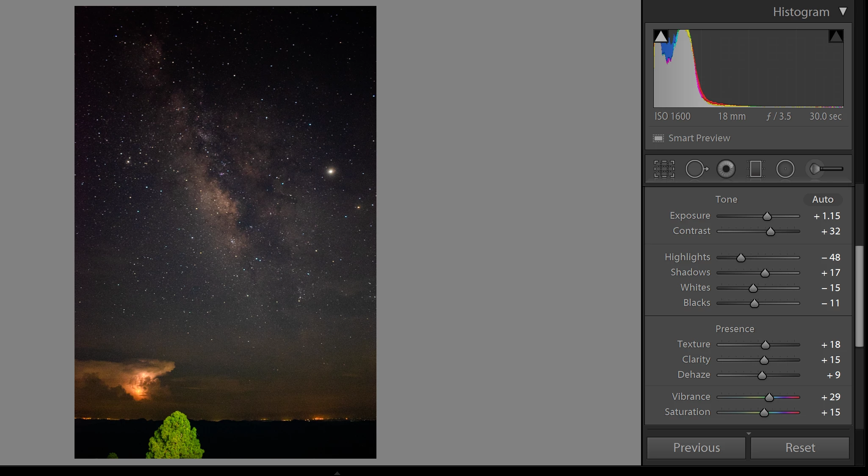Select the Radial Filter tool

[x=785, y=169]
